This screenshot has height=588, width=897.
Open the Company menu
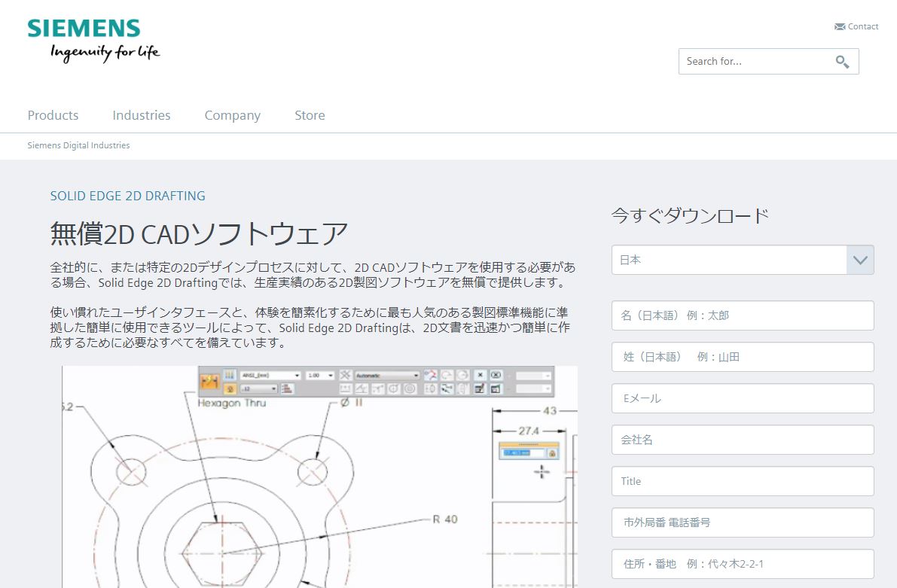click(x=233, y=115)
